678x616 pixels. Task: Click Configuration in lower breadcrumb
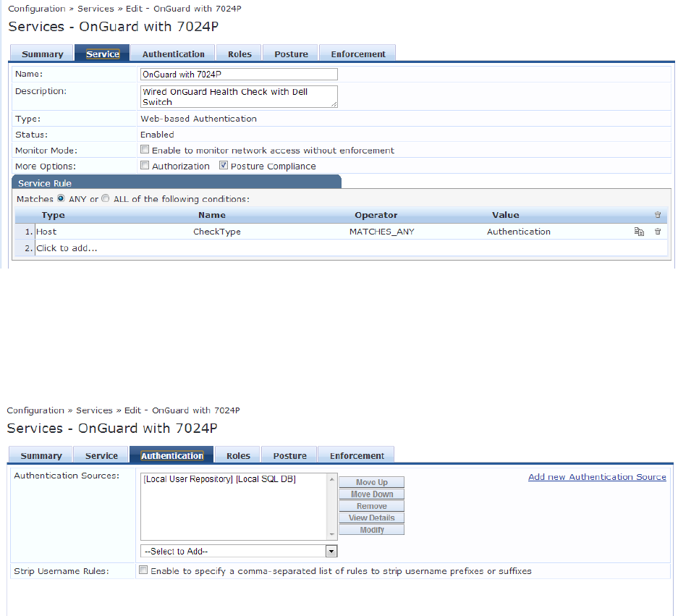coord(35,410)
